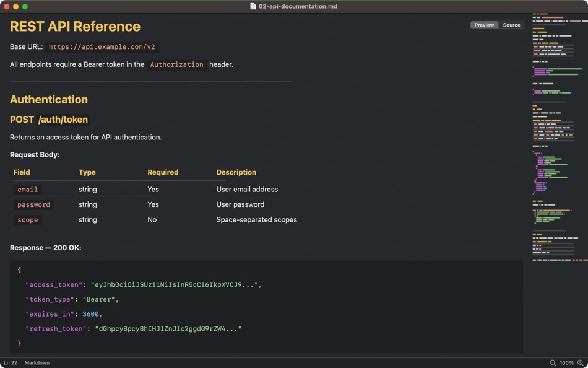Click the access_token key in JSON response
Screen dimensions: 588x368
pyautogui.click(x=54, y=285)
